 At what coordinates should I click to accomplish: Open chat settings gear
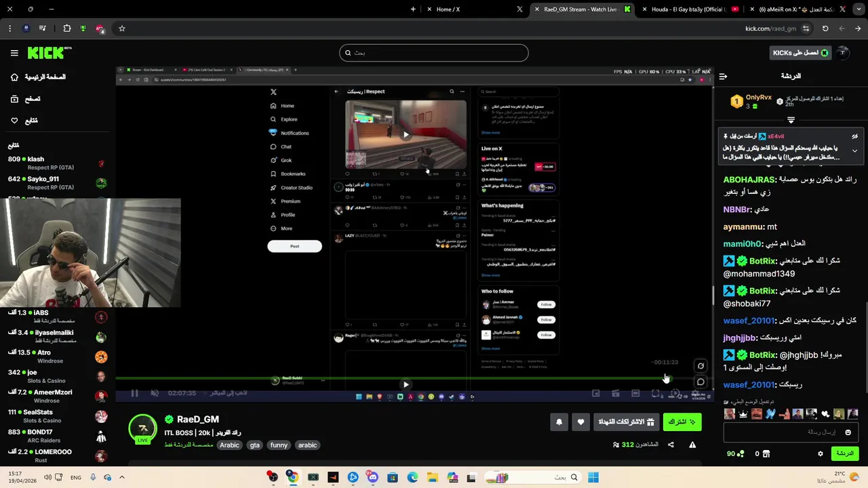[821, 453]
